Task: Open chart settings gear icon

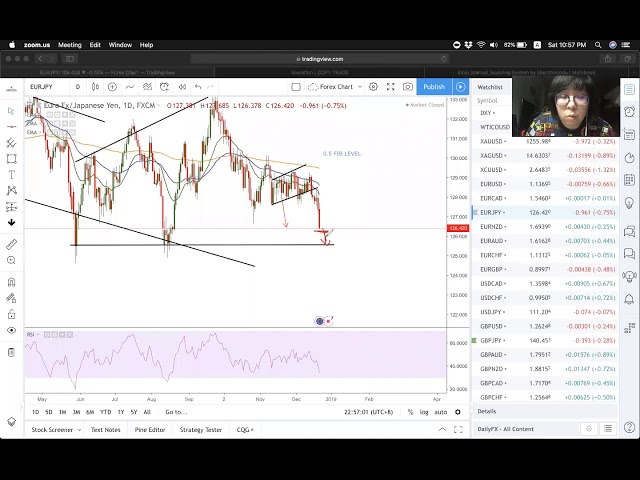Action: point(374,87)
